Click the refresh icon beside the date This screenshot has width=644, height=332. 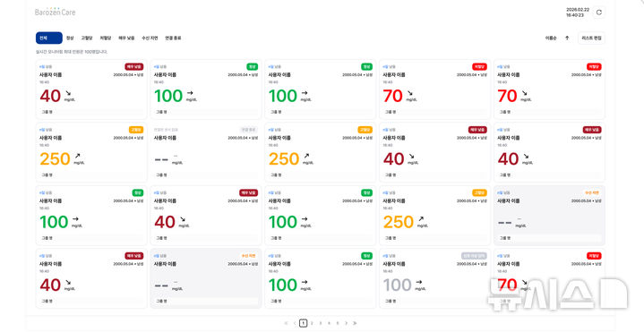pos(599,13)
